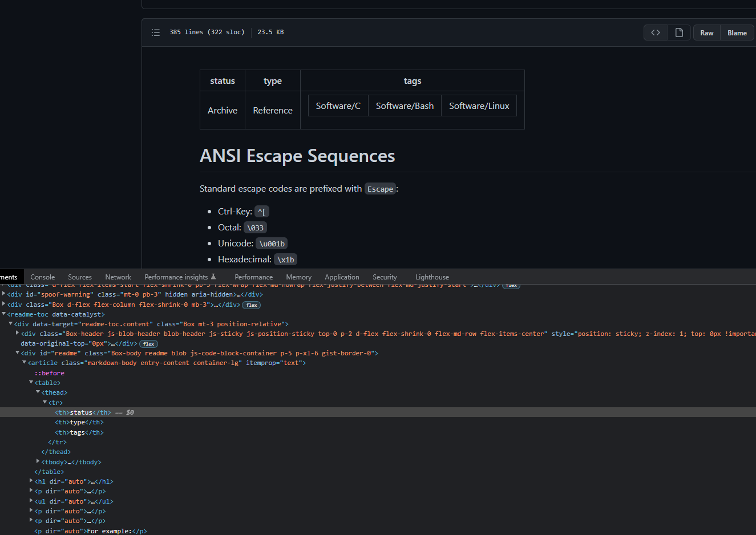Select the ::before pseudo-element line

[x=50, y=373]
